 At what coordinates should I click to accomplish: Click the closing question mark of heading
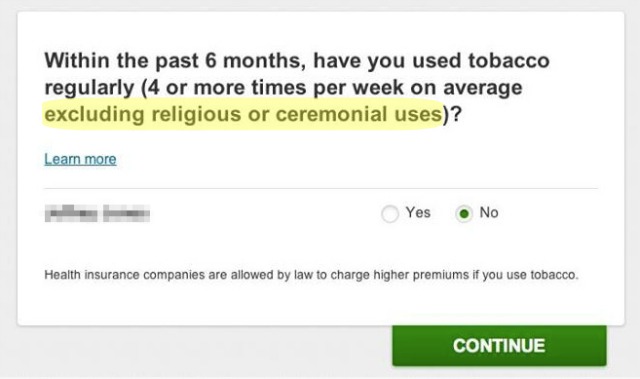[x=456, y=114]
